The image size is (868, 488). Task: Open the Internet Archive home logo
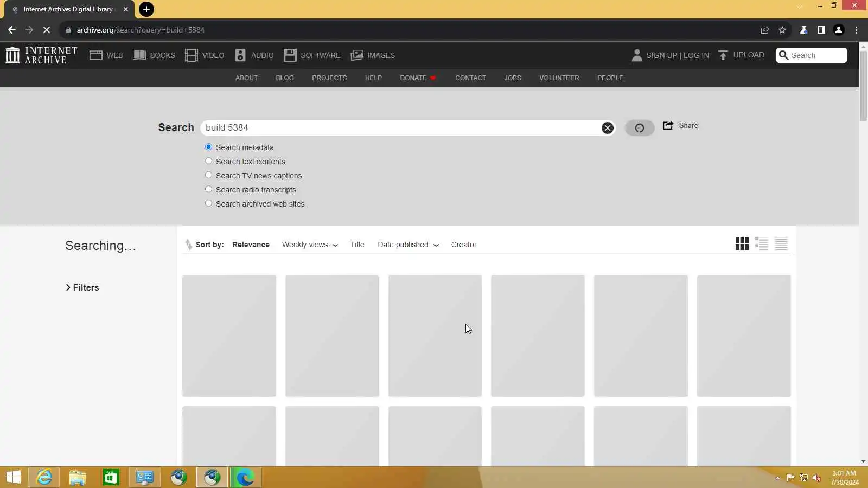41,55
